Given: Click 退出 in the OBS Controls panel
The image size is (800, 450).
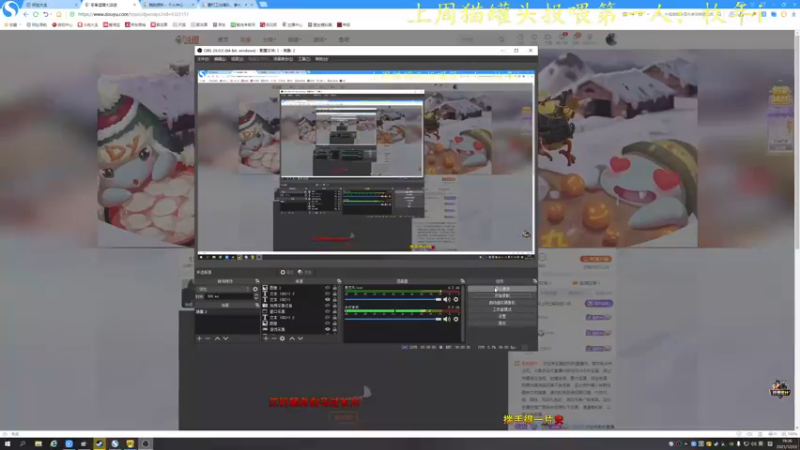Looking at the screenshot, I should [502, 323].
